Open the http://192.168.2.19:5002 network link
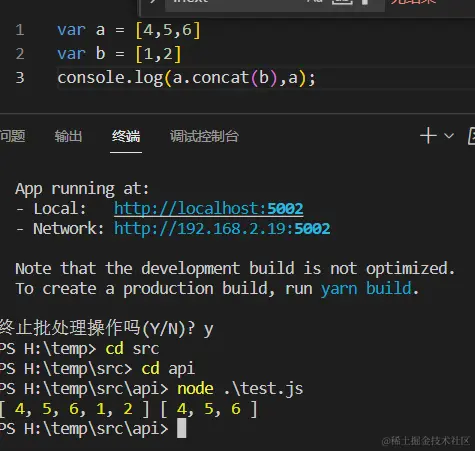475x451 pixels. point(222,229)
